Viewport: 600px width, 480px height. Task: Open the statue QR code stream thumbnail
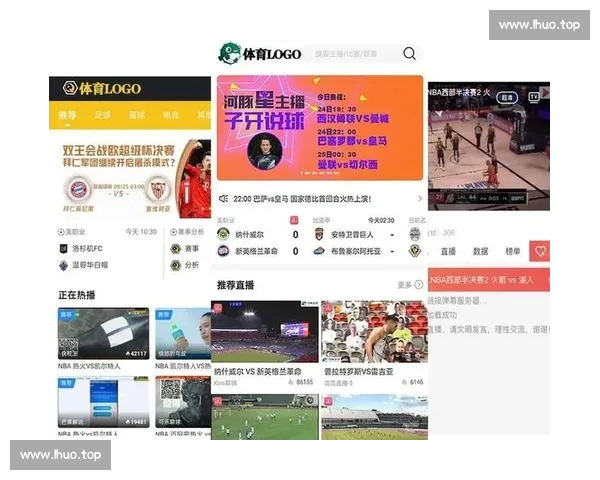coord(183,402)
